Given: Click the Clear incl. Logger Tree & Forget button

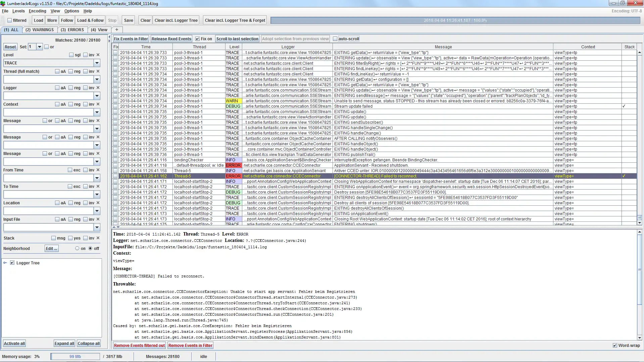Looking at the screenshot, I should pos(235,20).
